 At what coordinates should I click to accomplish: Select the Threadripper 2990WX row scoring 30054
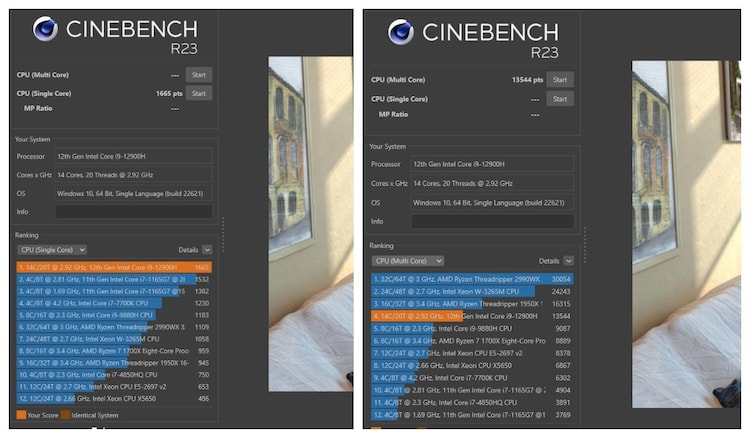pos(470,280)
